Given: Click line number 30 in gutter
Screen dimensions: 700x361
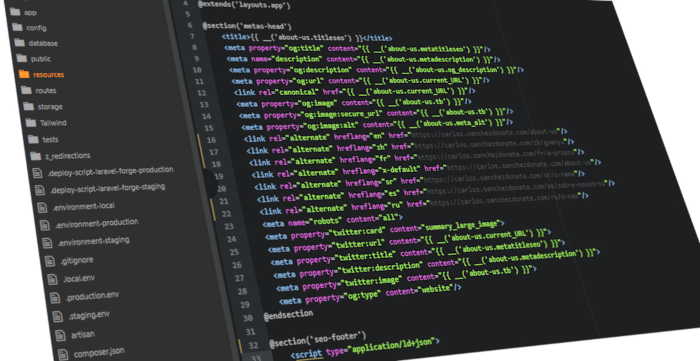Looking at the screenshot, I should pos(248,318).
